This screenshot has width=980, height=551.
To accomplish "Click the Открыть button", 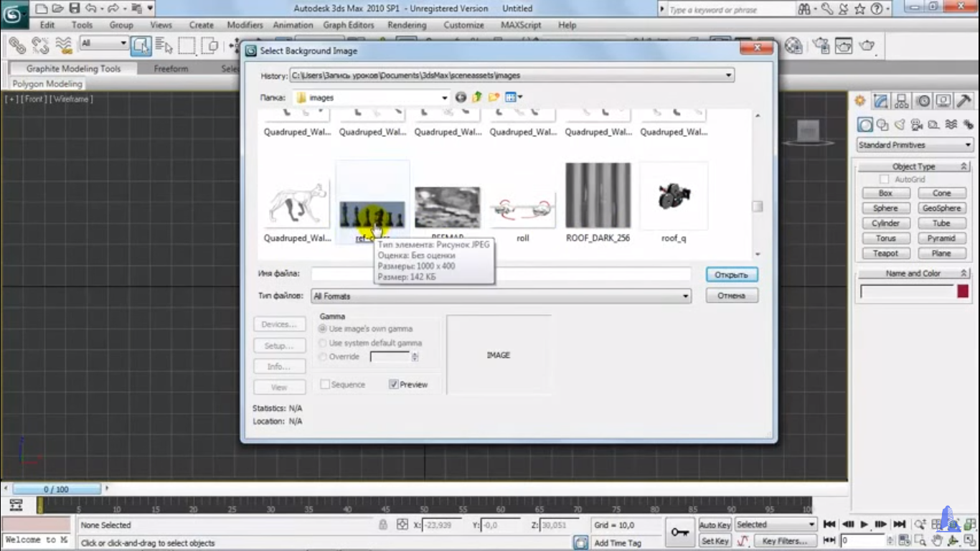I will (731, 275).
